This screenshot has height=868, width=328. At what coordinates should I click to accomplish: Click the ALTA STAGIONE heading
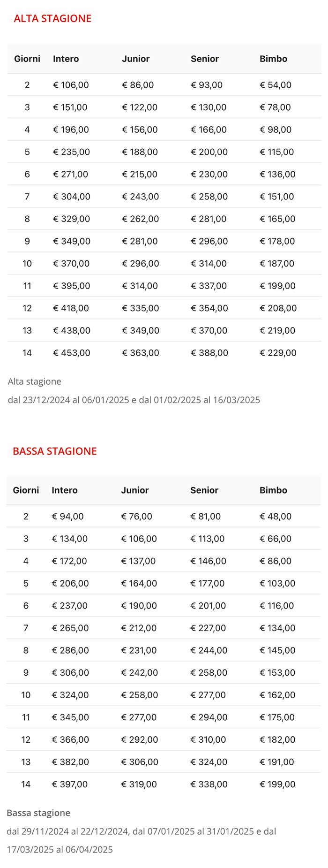(52, 18)
